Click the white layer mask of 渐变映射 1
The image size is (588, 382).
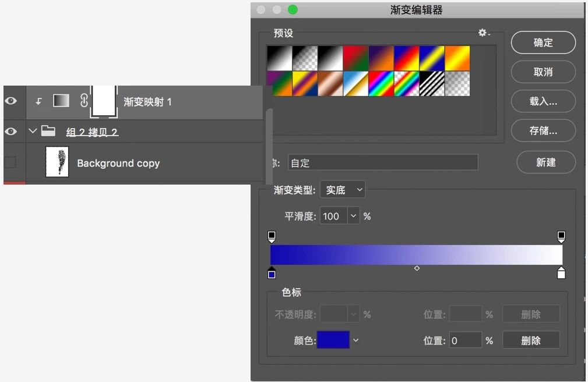coord(104,101)
